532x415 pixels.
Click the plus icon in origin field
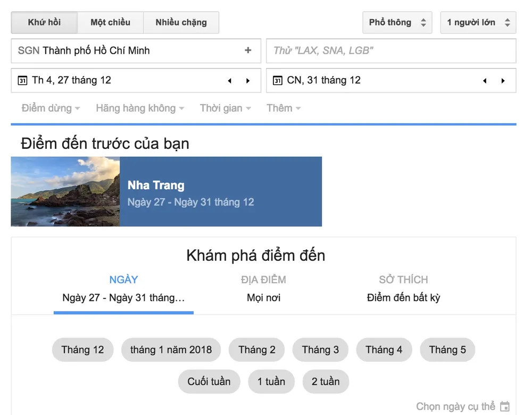[x=248, y=50]
